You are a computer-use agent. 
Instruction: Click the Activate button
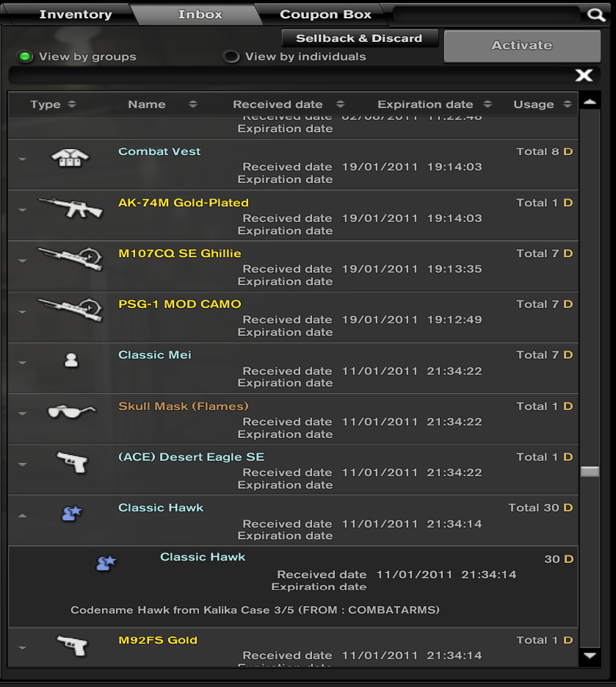point(522,46)
